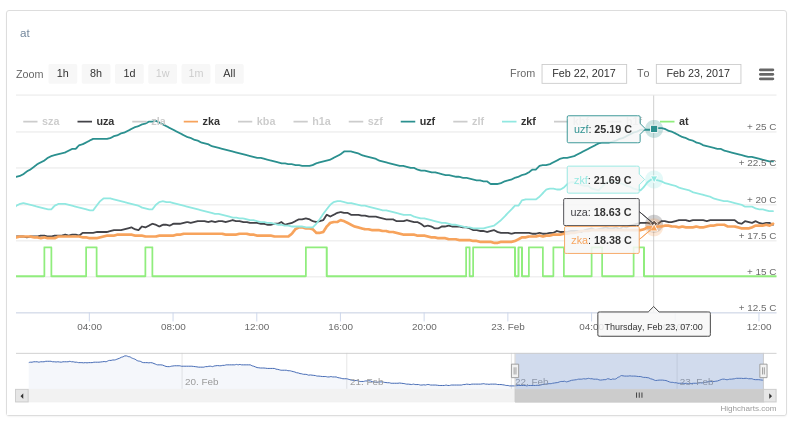
Task: Set zoom range to 1h
Action: (x=63, y=74)
